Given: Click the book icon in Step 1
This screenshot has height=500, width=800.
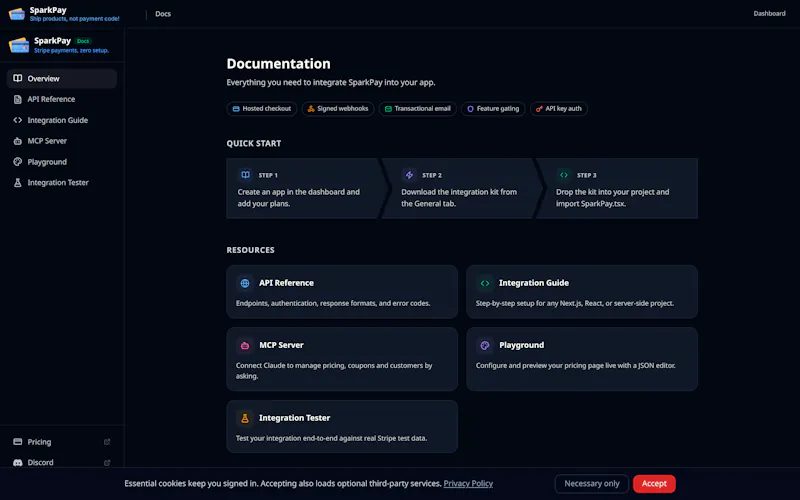Looking at the screenshot, I should 245,175.
